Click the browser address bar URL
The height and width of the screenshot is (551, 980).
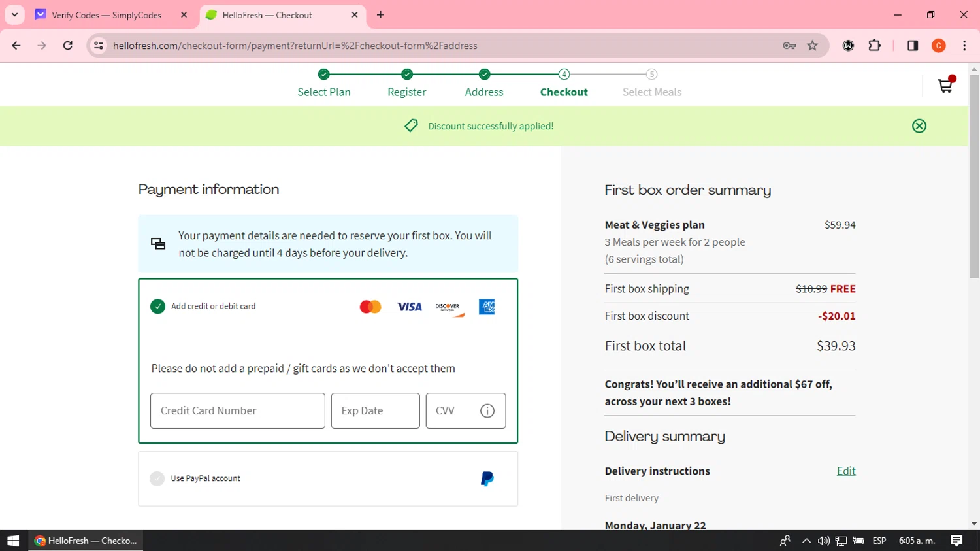coord(295,46)
